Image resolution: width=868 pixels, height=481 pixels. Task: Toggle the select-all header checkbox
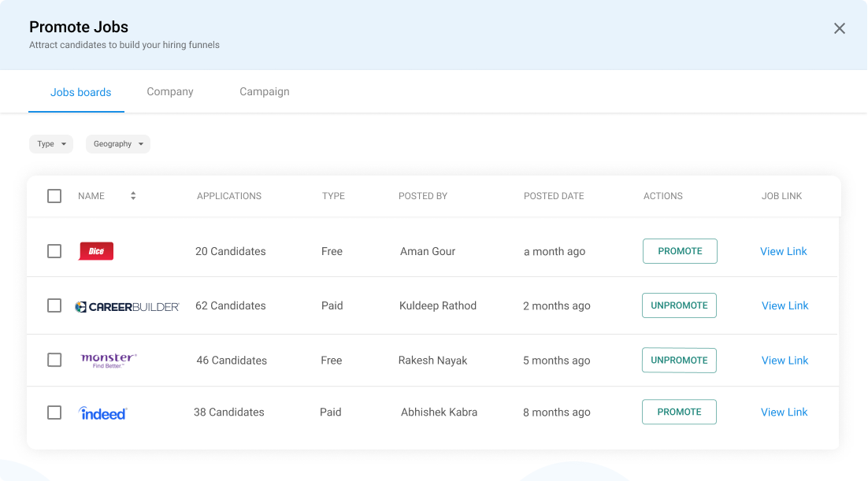[x=54, y=196]
